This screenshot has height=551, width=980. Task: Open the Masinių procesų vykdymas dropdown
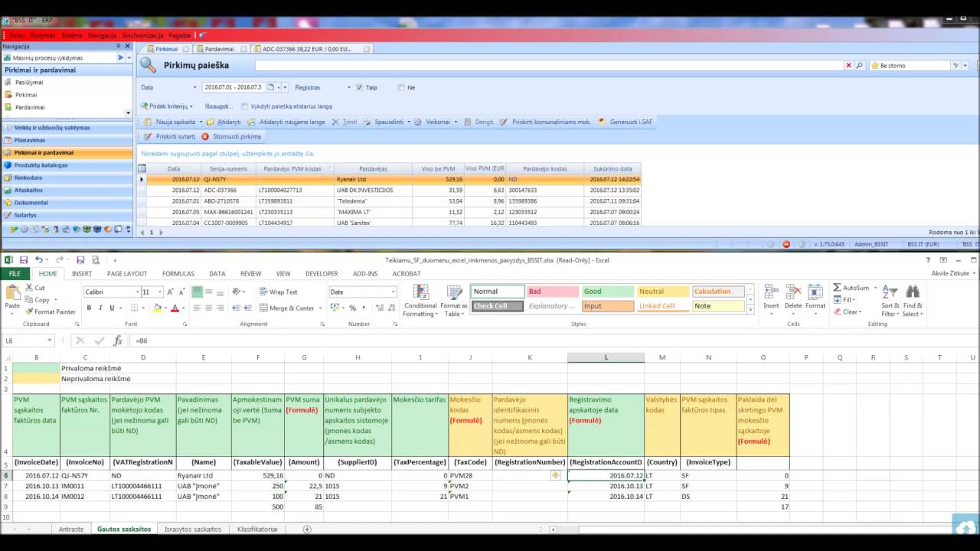click(x=129, y=57)
